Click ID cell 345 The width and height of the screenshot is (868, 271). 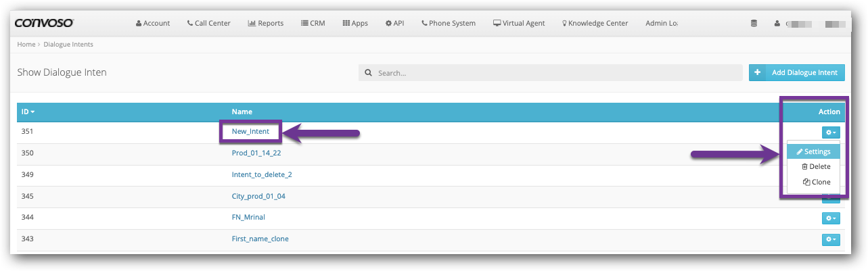click(x=27, y=196)
